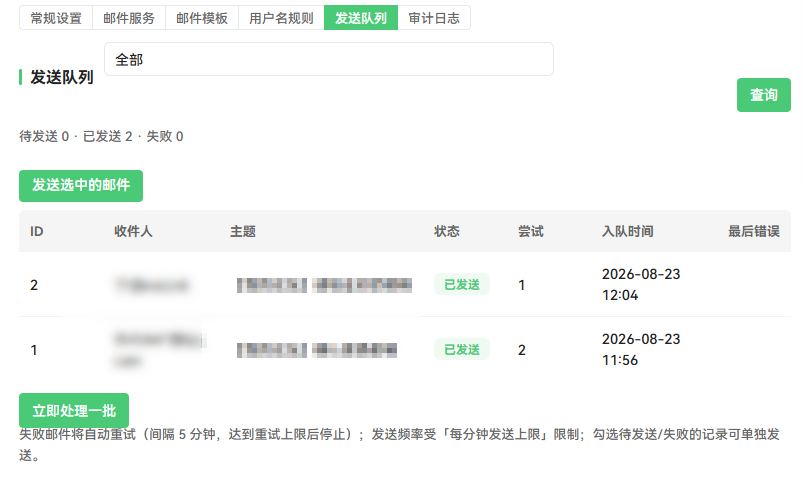Go to the 邮件模板 tab
The width and height of the screenshot is (803, 488).
202,18
